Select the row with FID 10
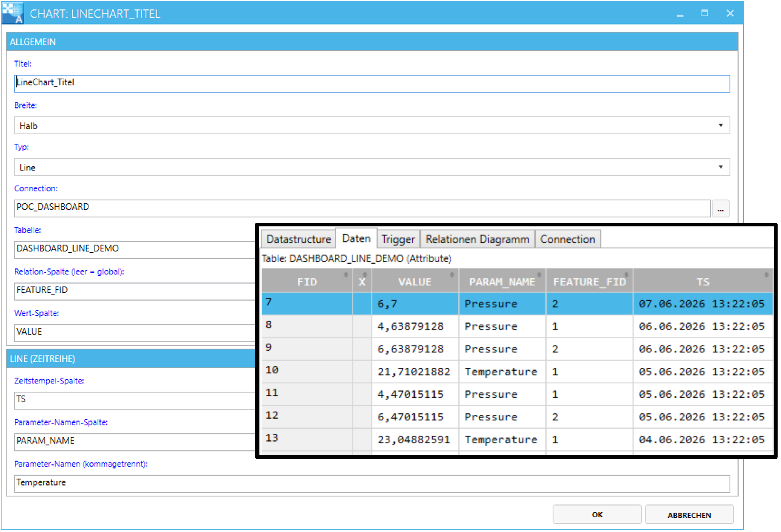 click(x=517, y=372)
